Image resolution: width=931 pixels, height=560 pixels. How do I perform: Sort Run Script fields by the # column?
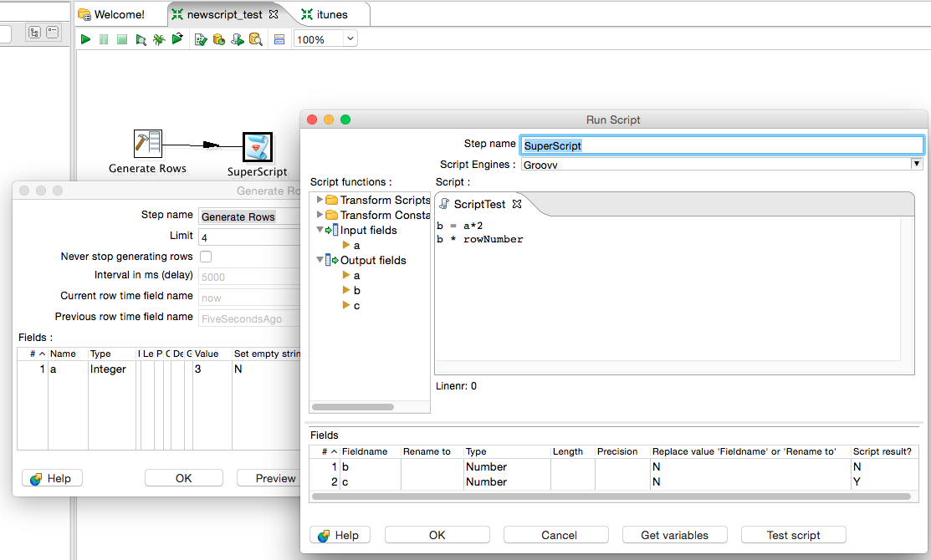[x=325, y=451]
